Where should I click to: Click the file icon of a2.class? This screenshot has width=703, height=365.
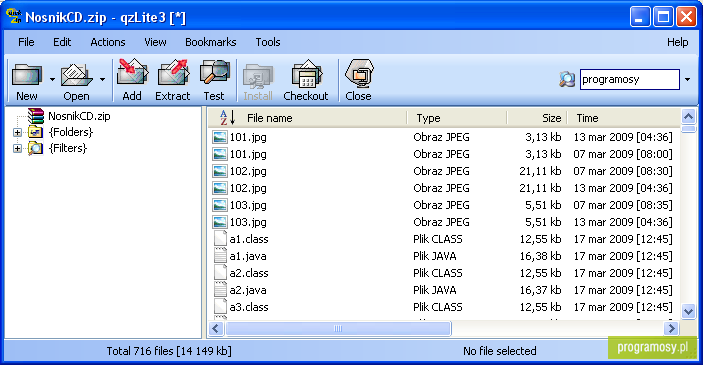point(220,273)
